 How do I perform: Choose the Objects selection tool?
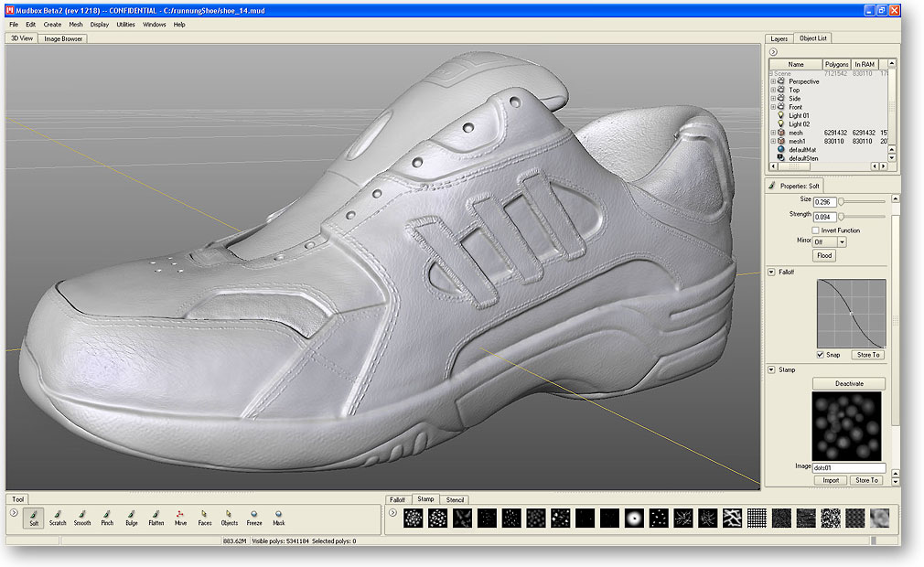230,519
